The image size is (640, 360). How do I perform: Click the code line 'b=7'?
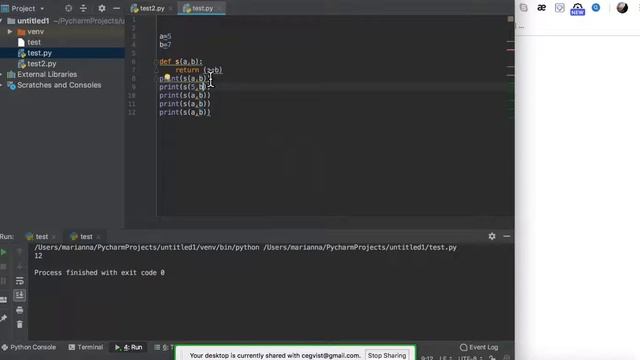click(x=165, y=45)
